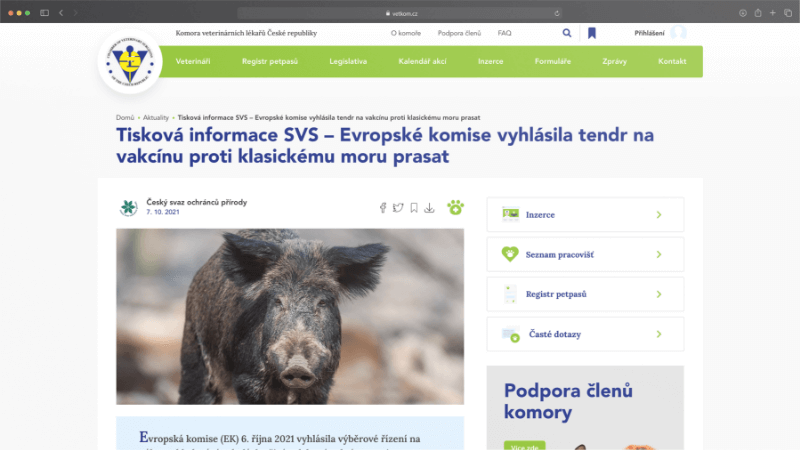Open the chamber logo home emblem
Screen dimensions: 800x450
pyautogui.click(x=130, y=62)
